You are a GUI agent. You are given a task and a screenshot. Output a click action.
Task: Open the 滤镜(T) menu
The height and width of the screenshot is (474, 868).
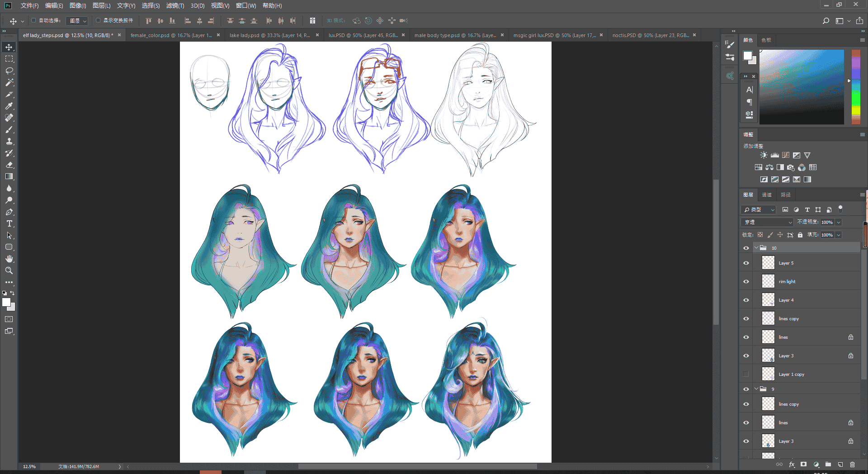point(175,5)
